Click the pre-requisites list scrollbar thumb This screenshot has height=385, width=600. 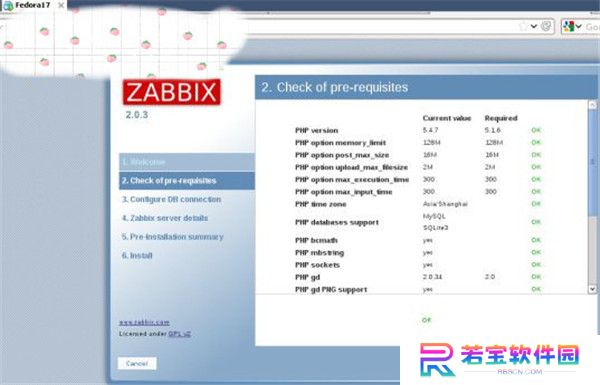[x=592, y=162]
